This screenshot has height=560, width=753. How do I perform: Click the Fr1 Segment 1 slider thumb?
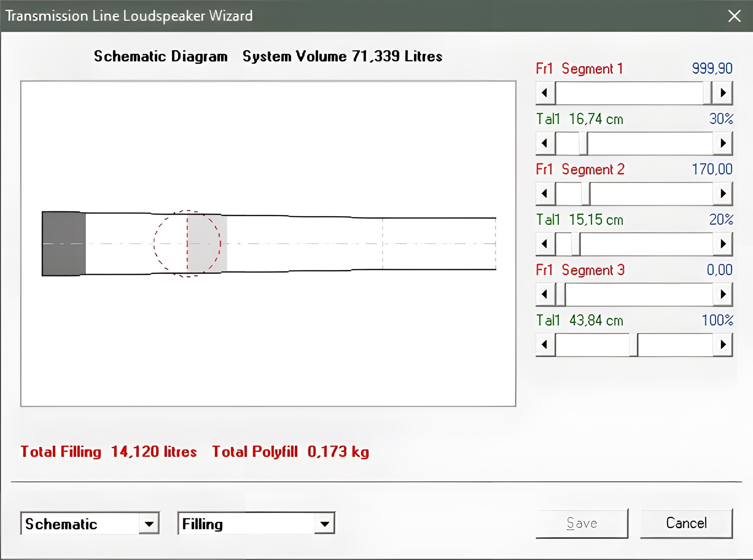pyautogui.click(x=707, y=93)
